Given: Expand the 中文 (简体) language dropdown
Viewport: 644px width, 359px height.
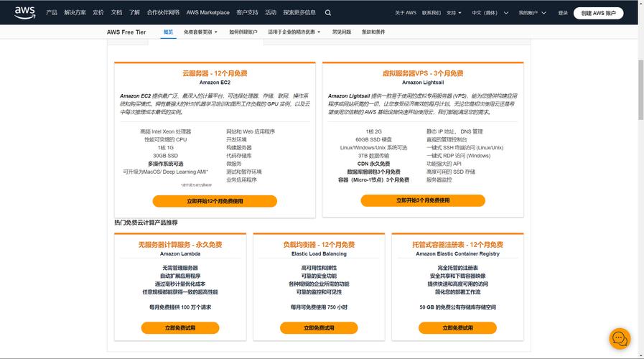Looking at the screenshot, I should pos(490,13).
